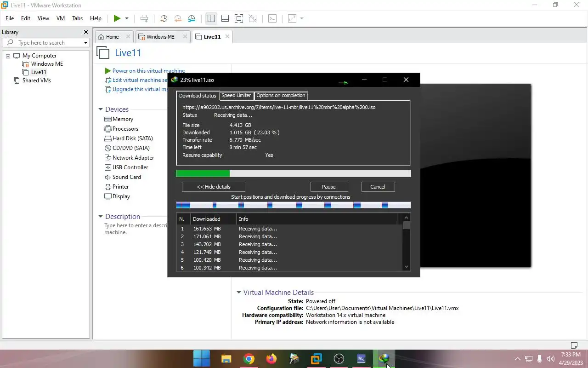The width and height of the screenshot is (588, 368).
Task: Click the library search field
Action: (x=46, y=43)
